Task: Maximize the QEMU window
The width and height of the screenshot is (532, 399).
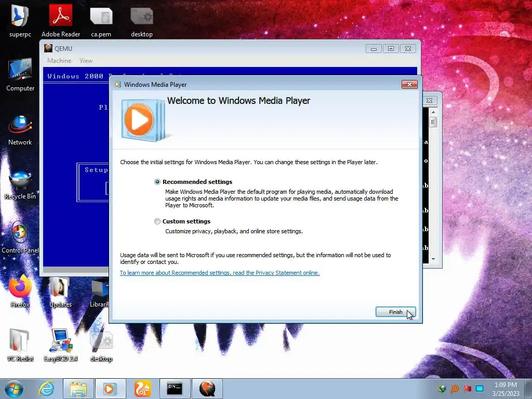Action: (391, 49)
